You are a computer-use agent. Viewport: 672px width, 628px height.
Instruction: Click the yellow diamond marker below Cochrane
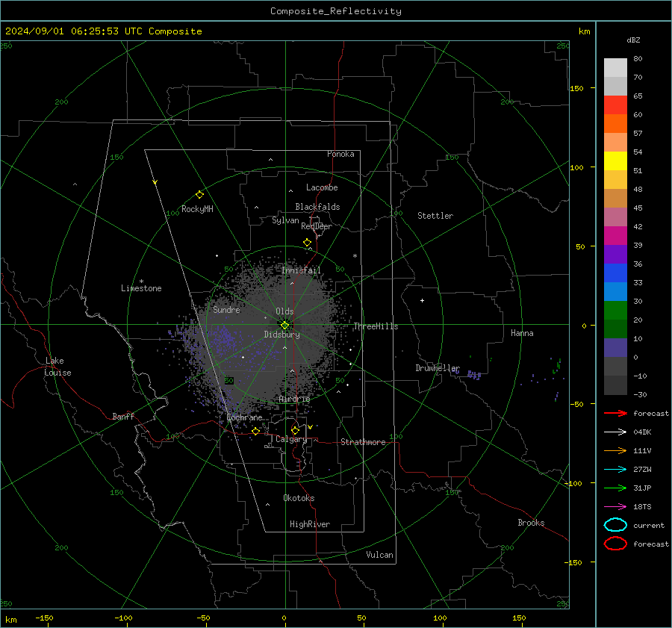click(255, 431)
